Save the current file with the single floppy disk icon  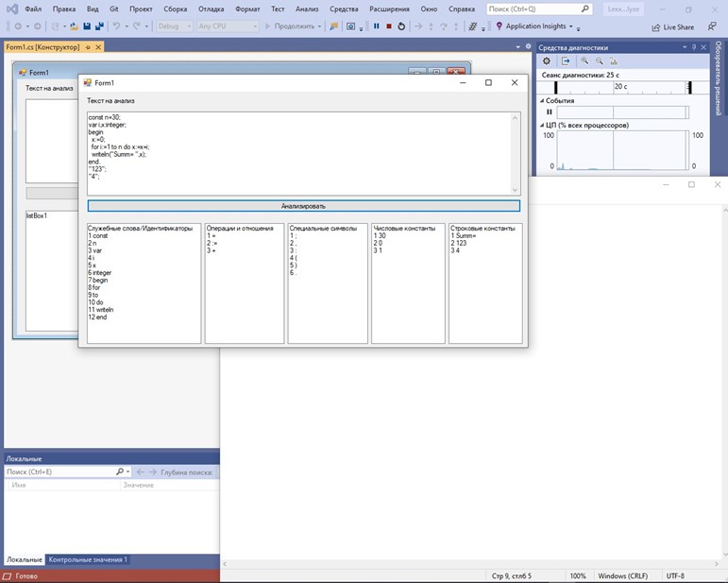click(x=87, y=26)
